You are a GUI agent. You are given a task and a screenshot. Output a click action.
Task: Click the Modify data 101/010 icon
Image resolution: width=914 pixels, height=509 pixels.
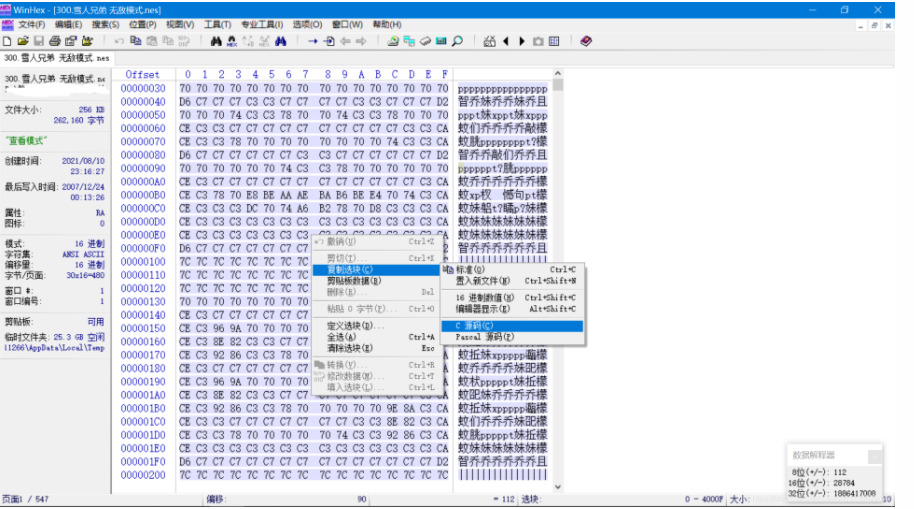(184, 41)
